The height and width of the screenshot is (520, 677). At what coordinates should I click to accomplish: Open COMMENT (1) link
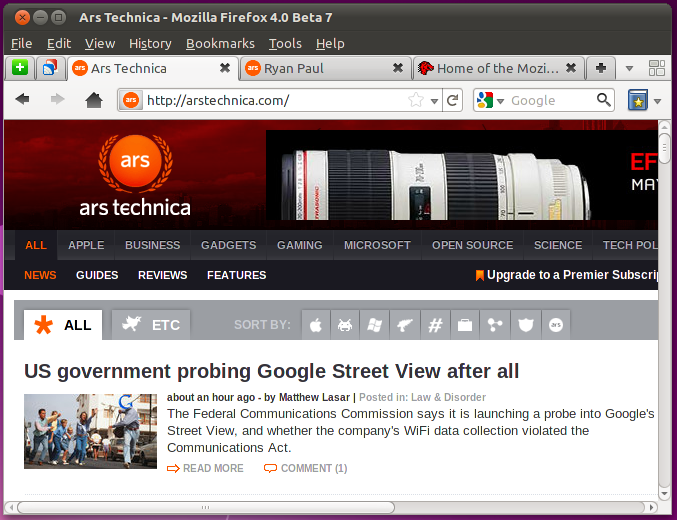[306, 468]
